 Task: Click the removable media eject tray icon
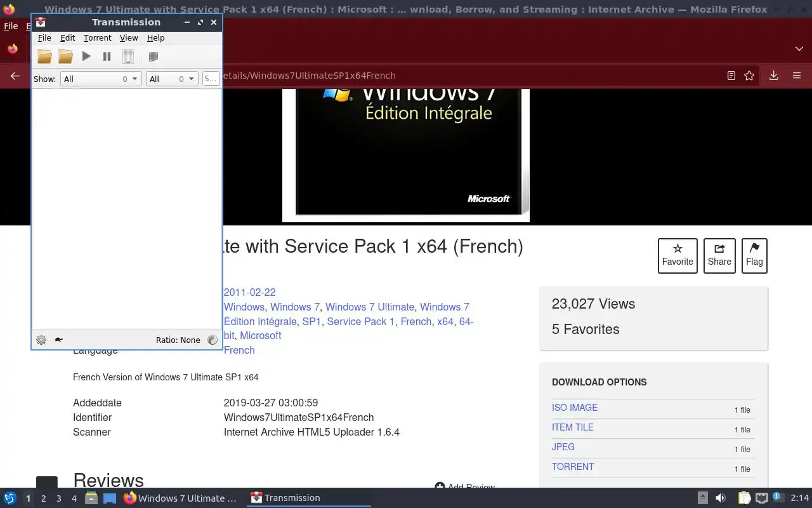click(x=703, y=498)
